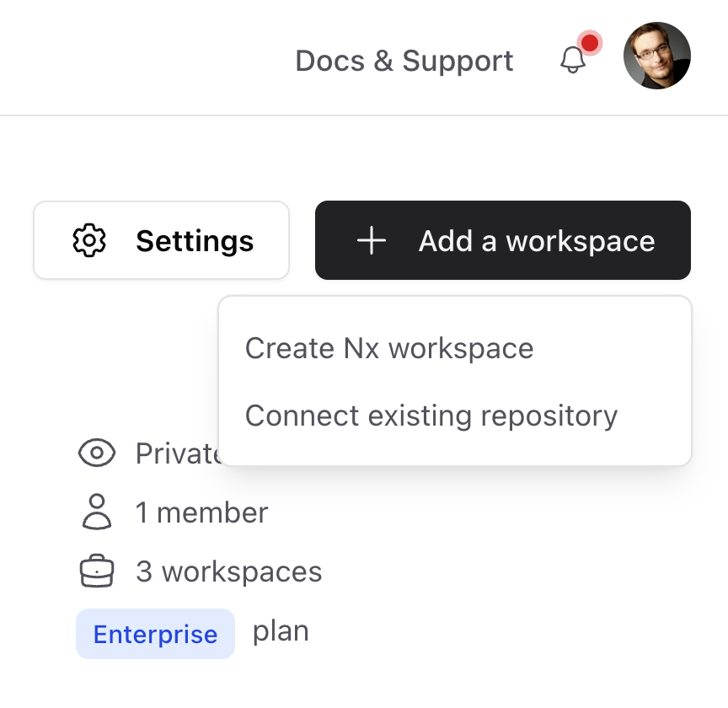Open the profile picture avatar

(657, 56)
